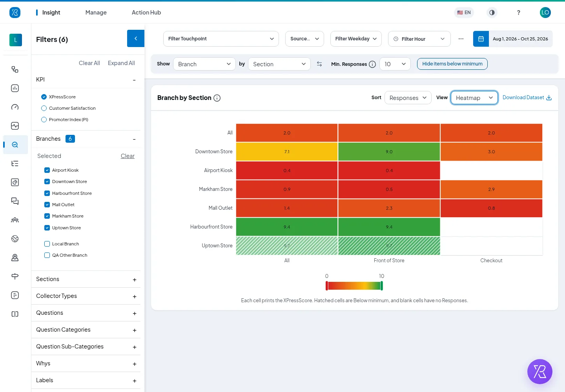Open the signpost sidebar icon

[x=15, y=276]
